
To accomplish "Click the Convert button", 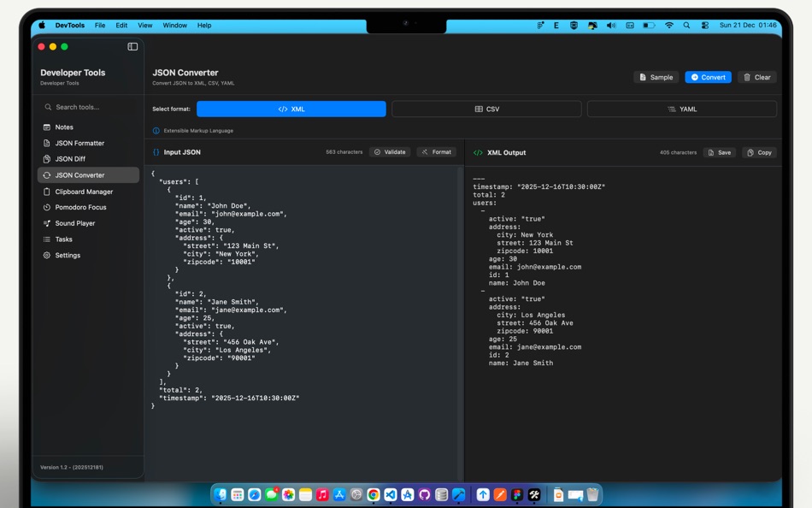I will coord(708,76).
